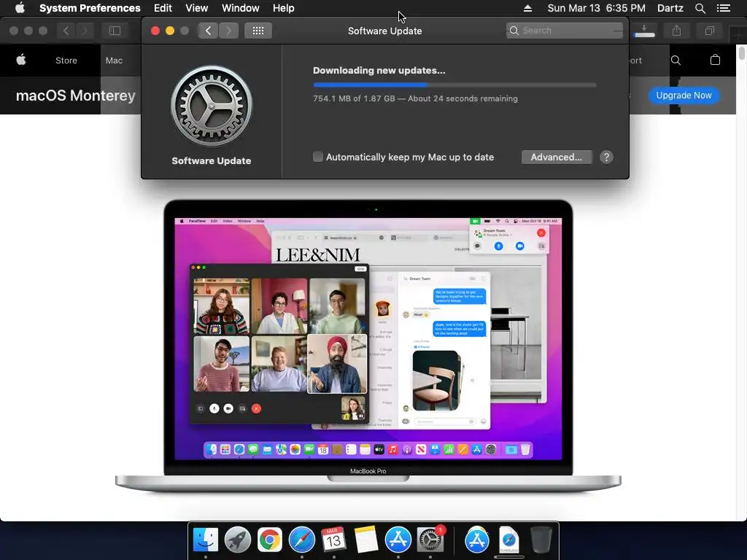The height and width of the screenshot is (560, 747).
Task: Open System Preferences from the Dock
Action: pyautogui.click(x=430, y=540)
